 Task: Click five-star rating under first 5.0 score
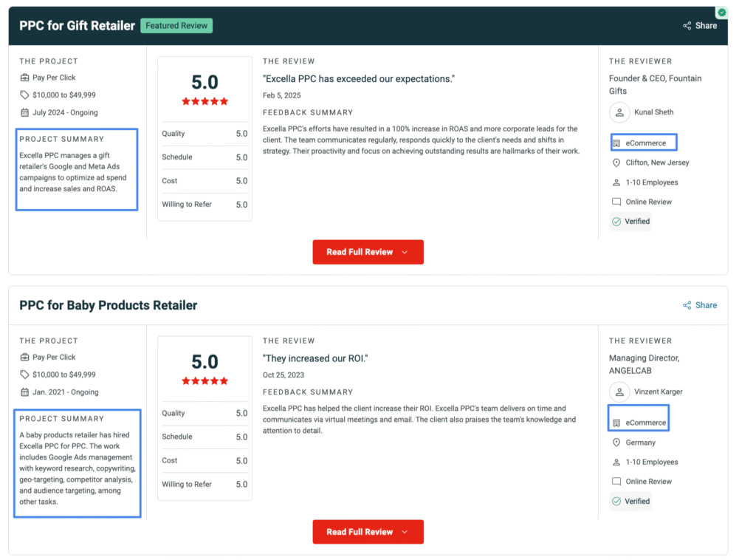pos(205,101)
